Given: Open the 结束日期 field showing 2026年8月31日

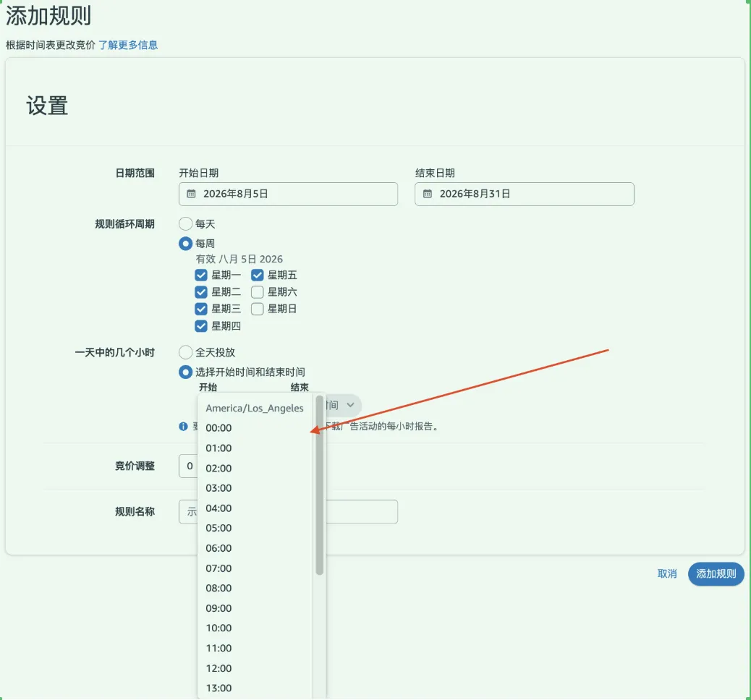Looking at the screenshot, I should (x=525, y=194).
